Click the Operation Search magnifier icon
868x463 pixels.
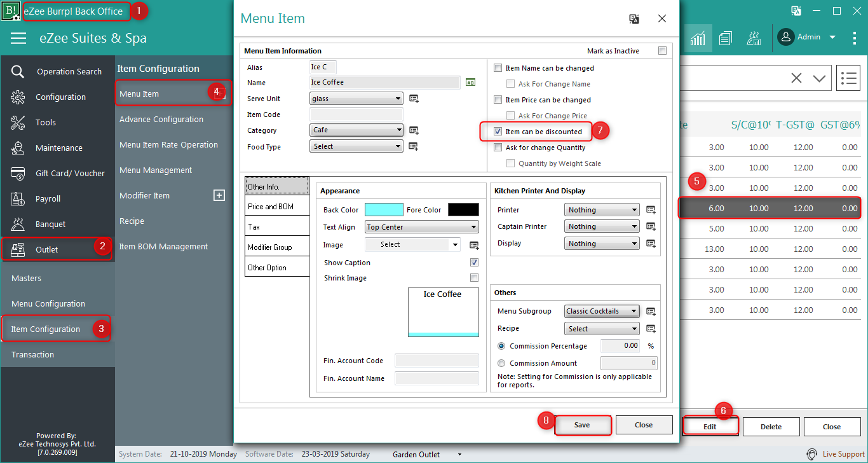[18, 71]
